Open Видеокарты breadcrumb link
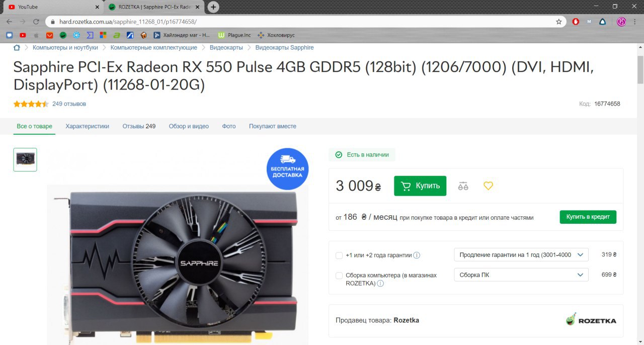The height and width of the screenshot is (345, 644). pos(226,47)
